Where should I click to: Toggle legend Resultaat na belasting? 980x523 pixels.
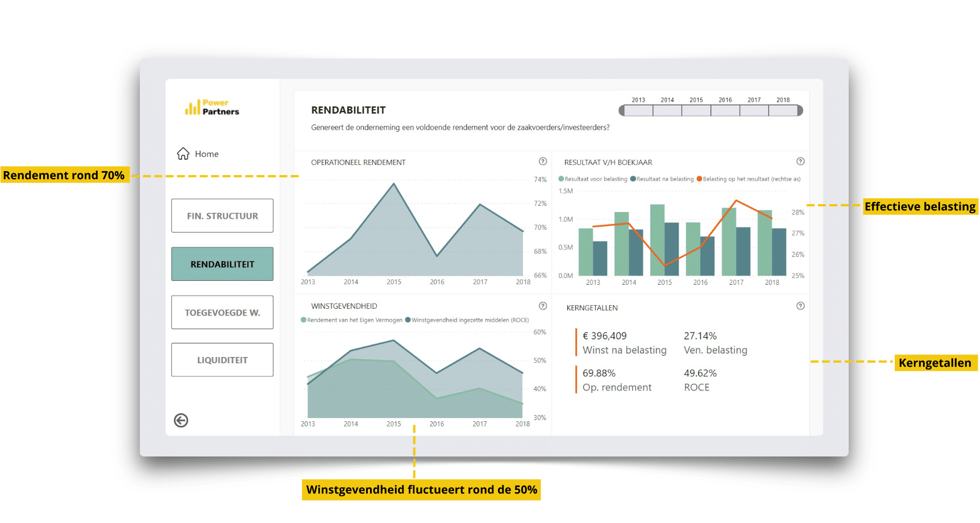pyautogui.click(x=662, y=179)
